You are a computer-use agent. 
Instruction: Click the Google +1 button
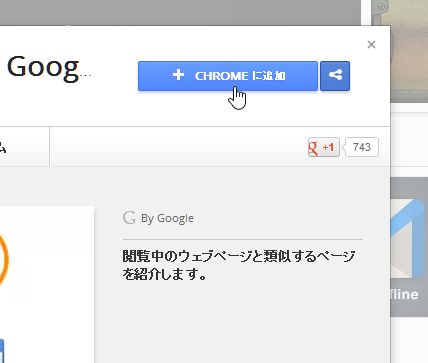324,147
